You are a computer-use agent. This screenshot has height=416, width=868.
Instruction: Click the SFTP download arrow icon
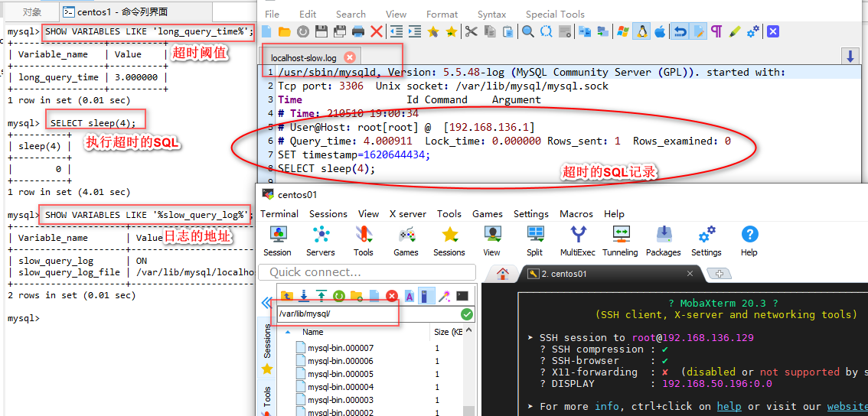(303, 296)
